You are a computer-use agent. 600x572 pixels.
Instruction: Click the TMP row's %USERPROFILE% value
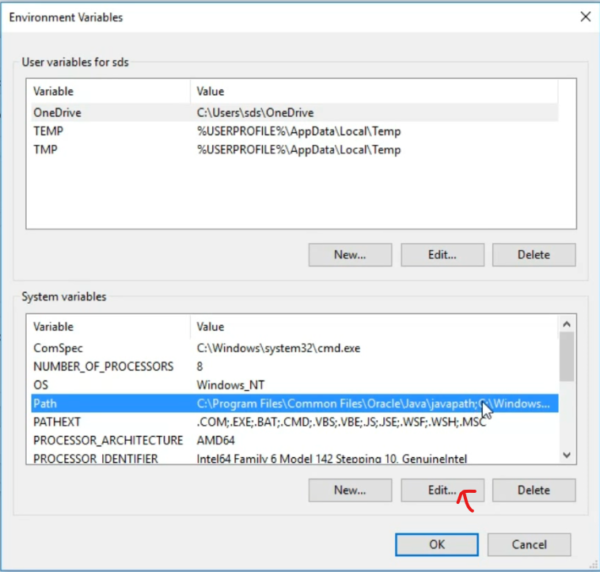(299, 150)
